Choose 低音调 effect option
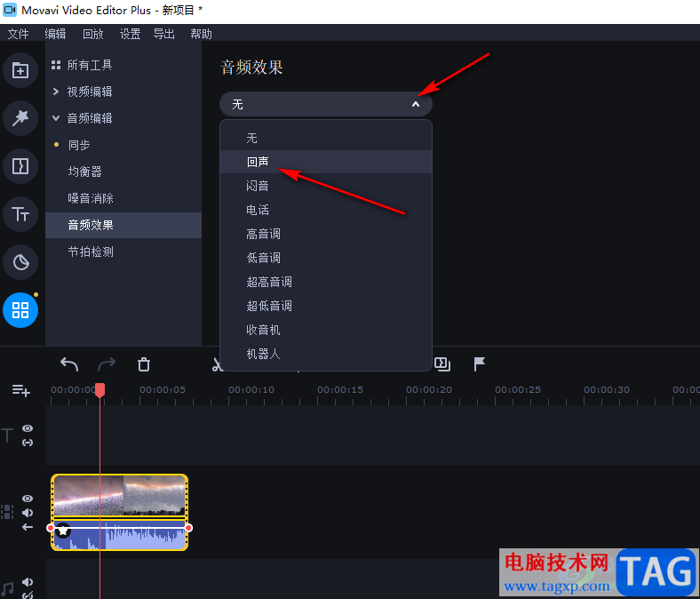 pyautogui.click(x=326, y=258)
